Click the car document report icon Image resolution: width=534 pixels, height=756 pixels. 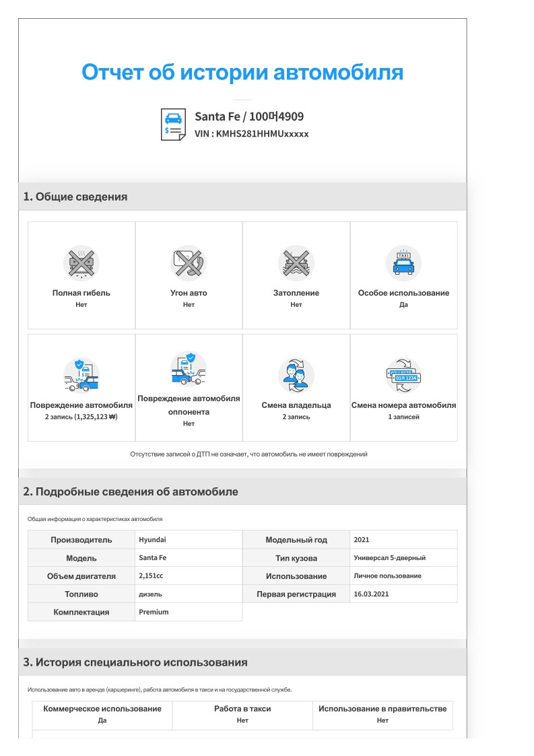click(x=173, y=125)
